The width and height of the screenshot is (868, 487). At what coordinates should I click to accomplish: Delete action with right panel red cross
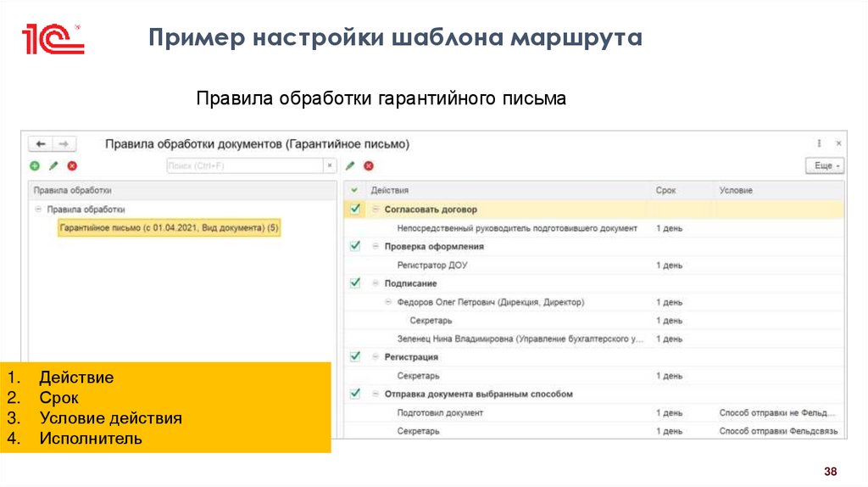click(x=369, y=165)
